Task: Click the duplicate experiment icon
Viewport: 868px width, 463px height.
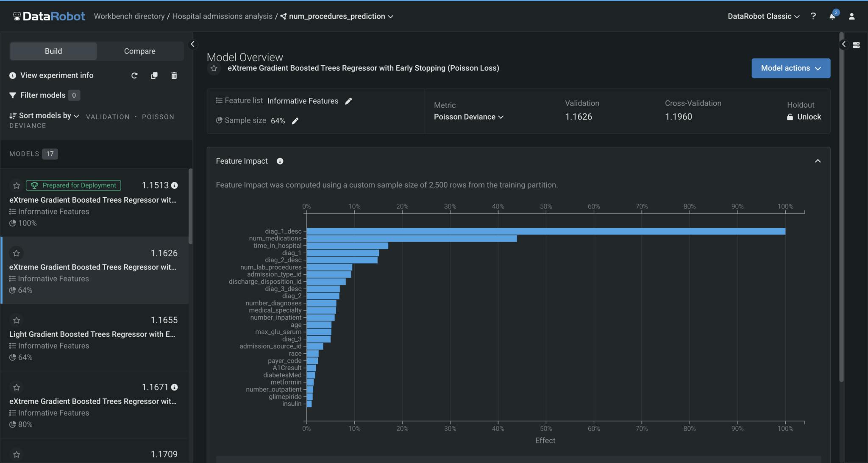Action: (154, 75)
